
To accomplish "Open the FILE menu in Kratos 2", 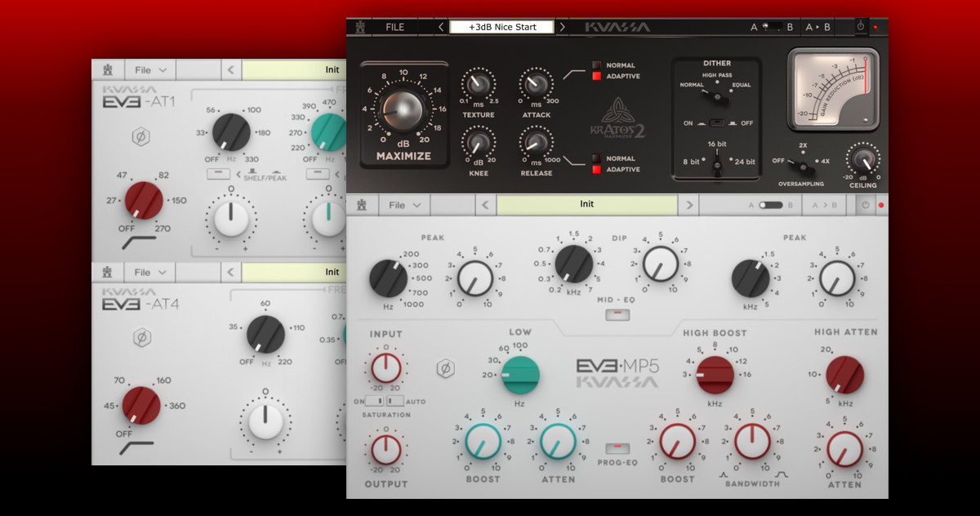I will click(394, 27).
